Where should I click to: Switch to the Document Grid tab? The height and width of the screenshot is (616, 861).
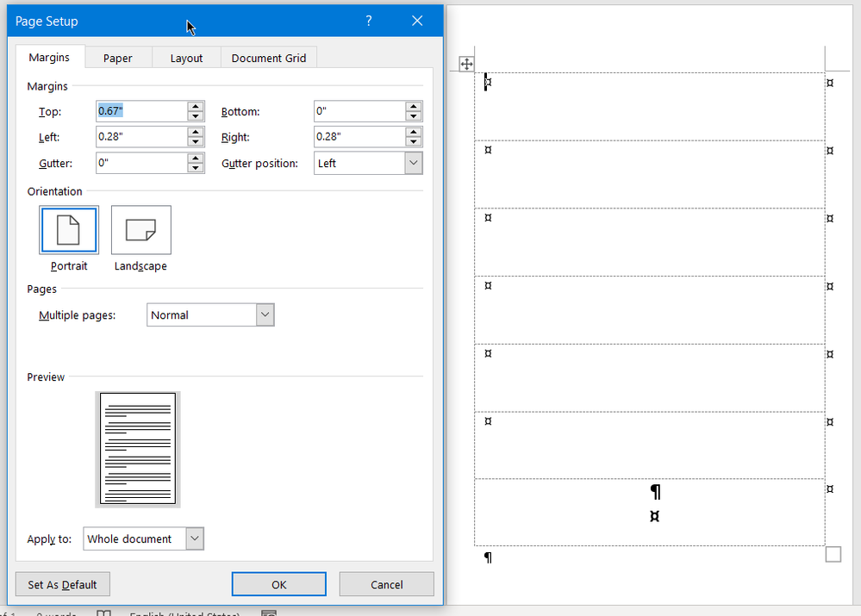click(269, 59)
